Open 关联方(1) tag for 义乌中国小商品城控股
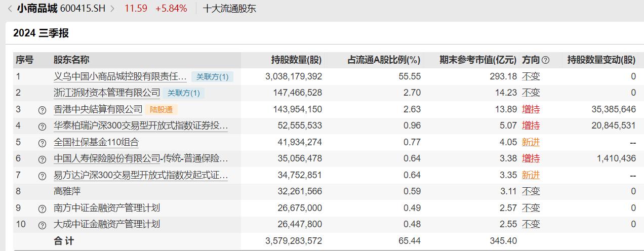This screenshot has width=644, height=251. coord(212,77)
